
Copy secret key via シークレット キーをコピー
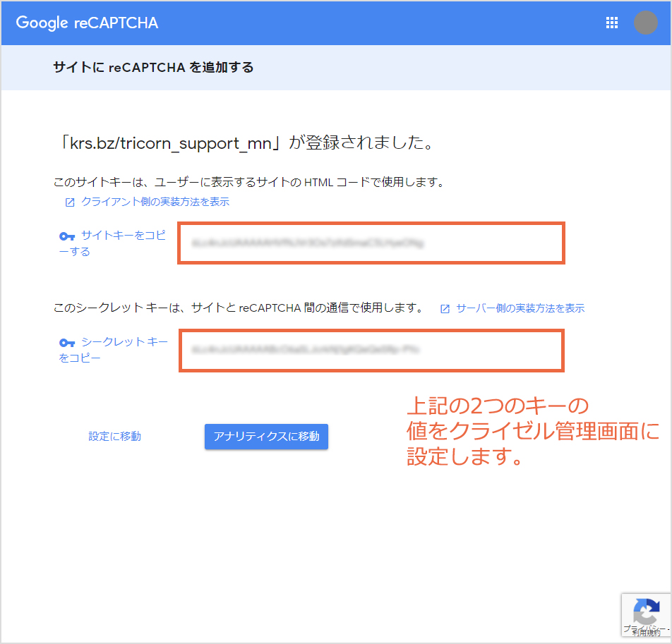coord(113,350)
